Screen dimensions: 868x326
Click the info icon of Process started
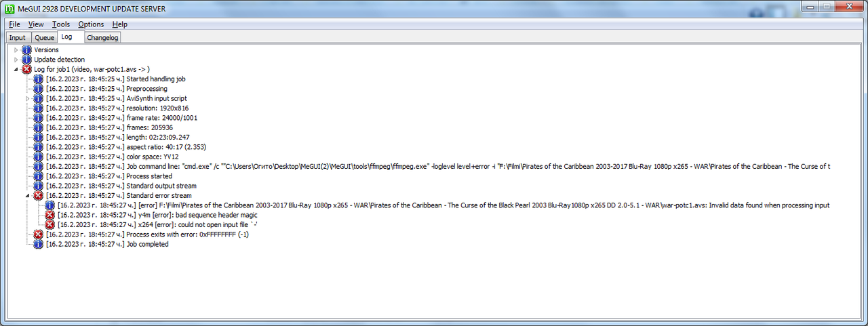point(39,176)
